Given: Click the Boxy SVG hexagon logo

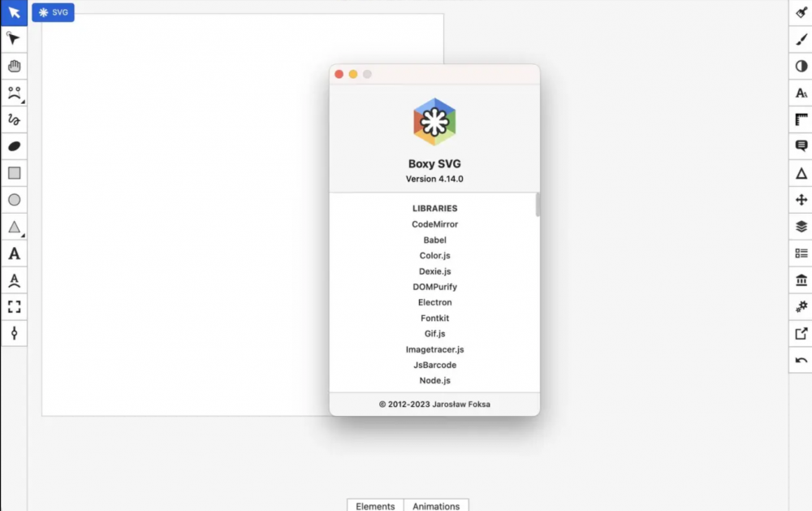Looking at the screenshot, I should (x=434, y=122).
